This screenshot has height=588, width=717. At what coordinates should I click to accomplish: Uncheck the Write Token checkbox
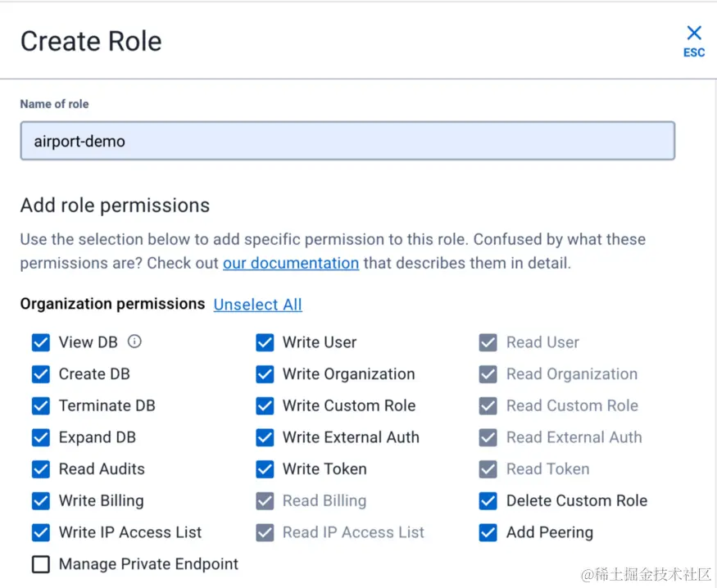(265, 469)
